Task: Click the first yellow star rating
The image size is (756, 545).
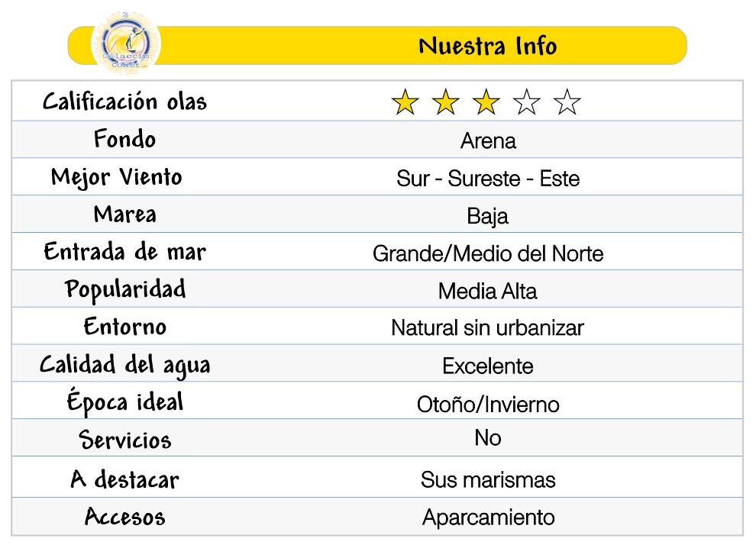Action: pos(405,102)
